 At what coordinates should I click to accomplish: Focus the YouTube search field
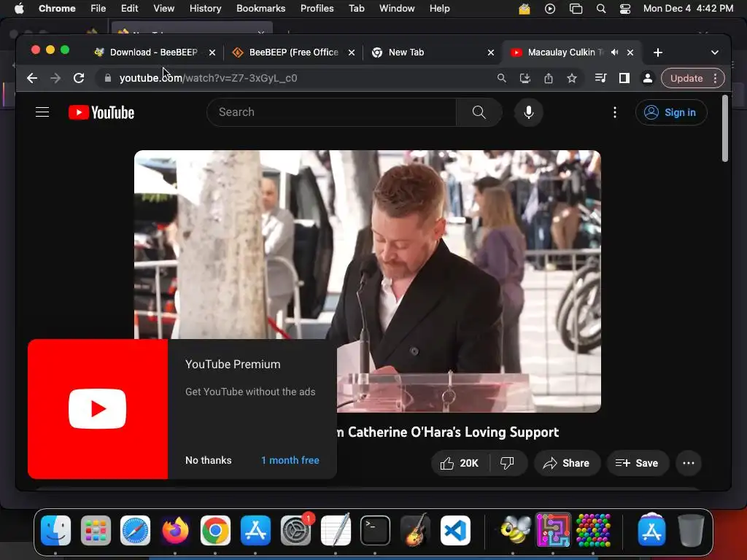(x=332, y=112)
